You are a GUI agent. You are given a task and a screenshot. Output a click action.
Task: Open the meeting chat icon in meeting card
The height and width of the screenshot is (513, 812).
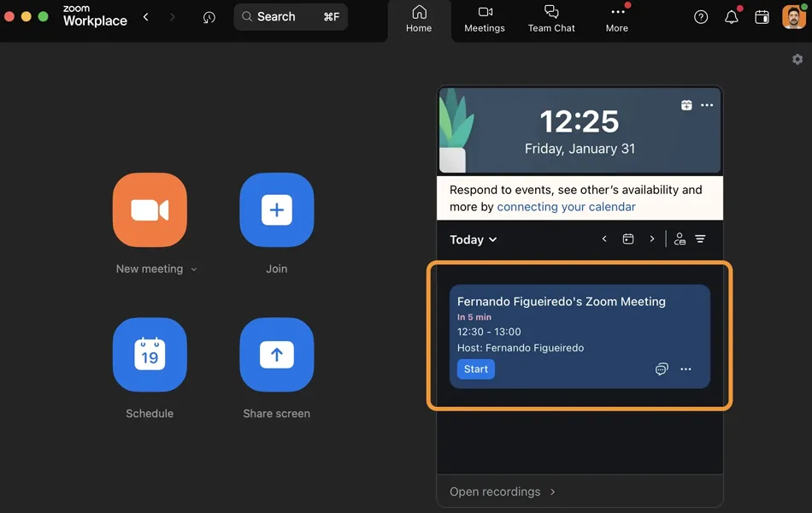pyautogui.click(x=661, y=369)
